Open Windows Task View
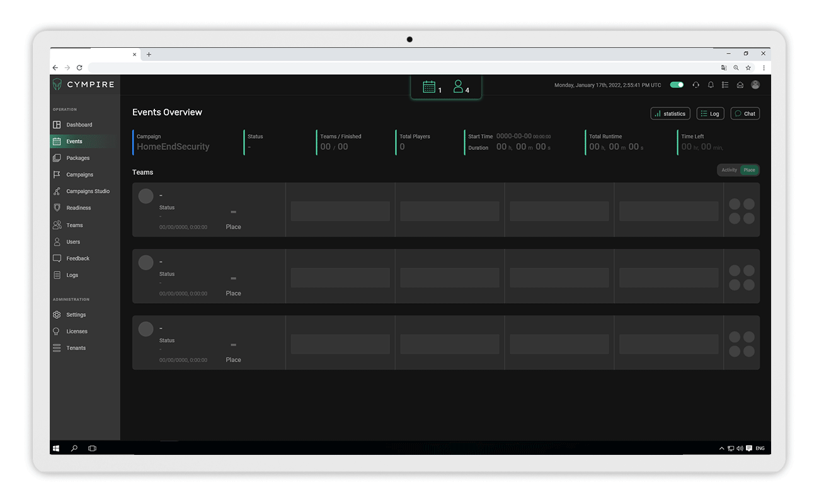Image resolution: width=819 pixels, height=504 pixels. click(x=92, y=449)
